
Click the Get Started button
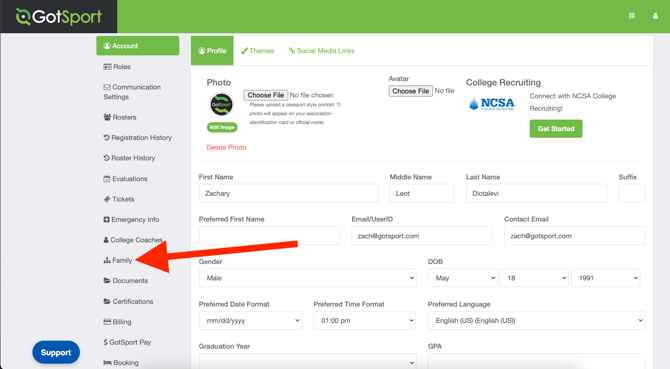(x=556, y=129)
